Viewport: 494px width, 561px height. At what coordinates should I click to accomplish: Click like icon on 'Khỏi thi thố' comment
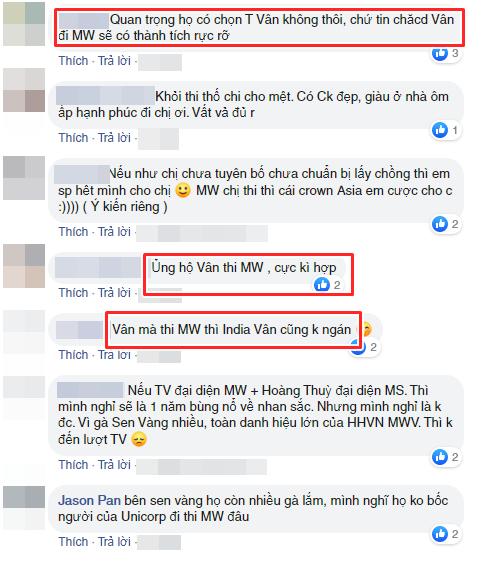[440, 130]
